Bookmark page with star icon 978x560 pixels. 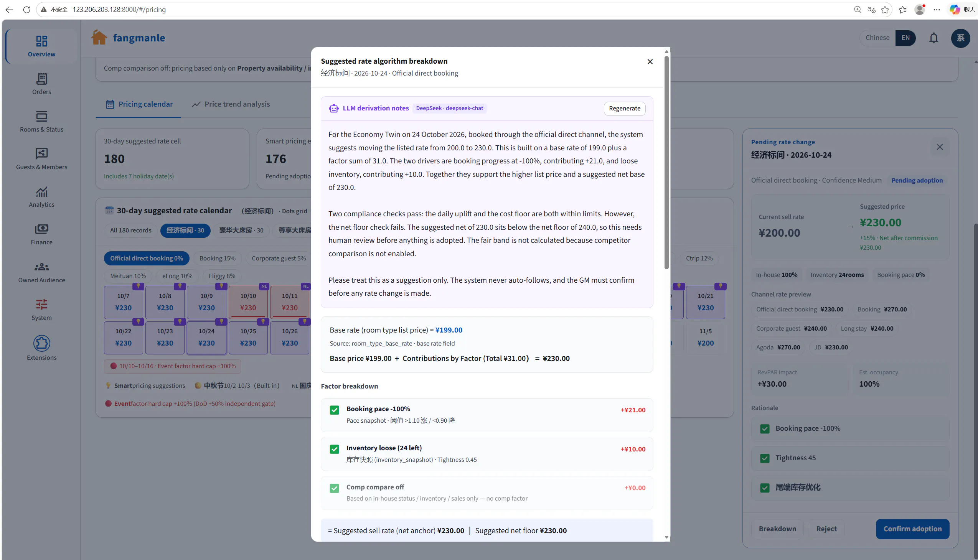click(885, 10)
